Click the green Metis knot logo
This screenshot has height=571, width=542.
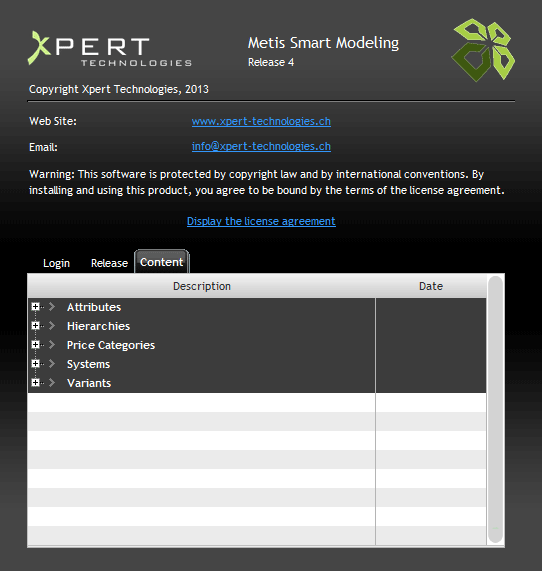point(483,50)
